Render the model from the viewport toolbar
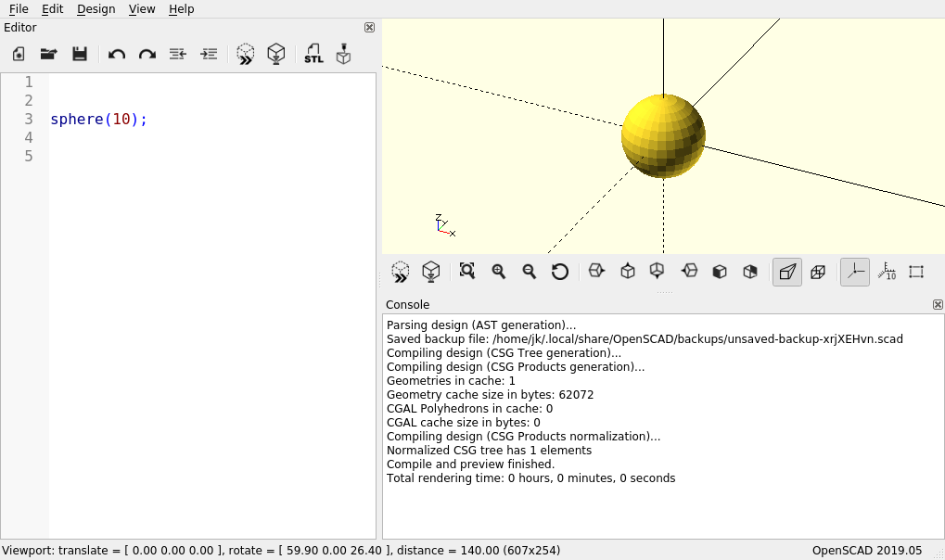The image size is (945, 560). pos(430,272)
